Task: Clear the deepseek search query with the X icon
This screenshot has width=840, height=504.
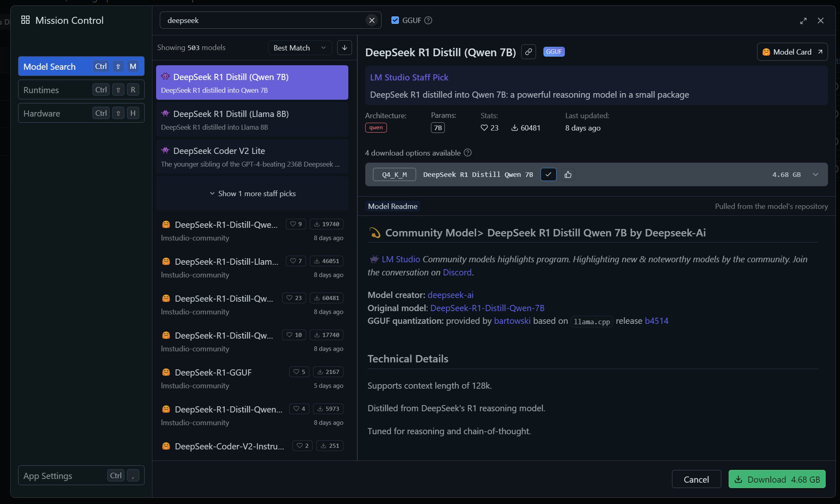Action: click(x=371, y=20)
